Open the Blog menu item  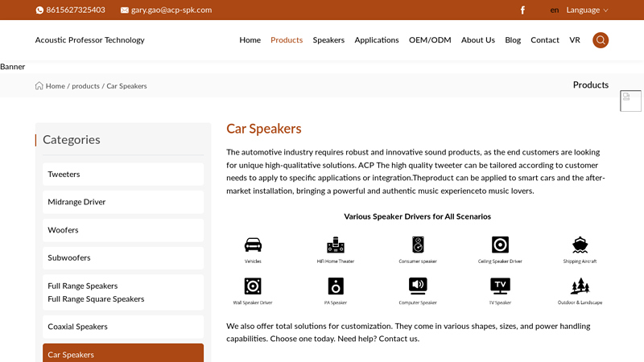point(513,39)
